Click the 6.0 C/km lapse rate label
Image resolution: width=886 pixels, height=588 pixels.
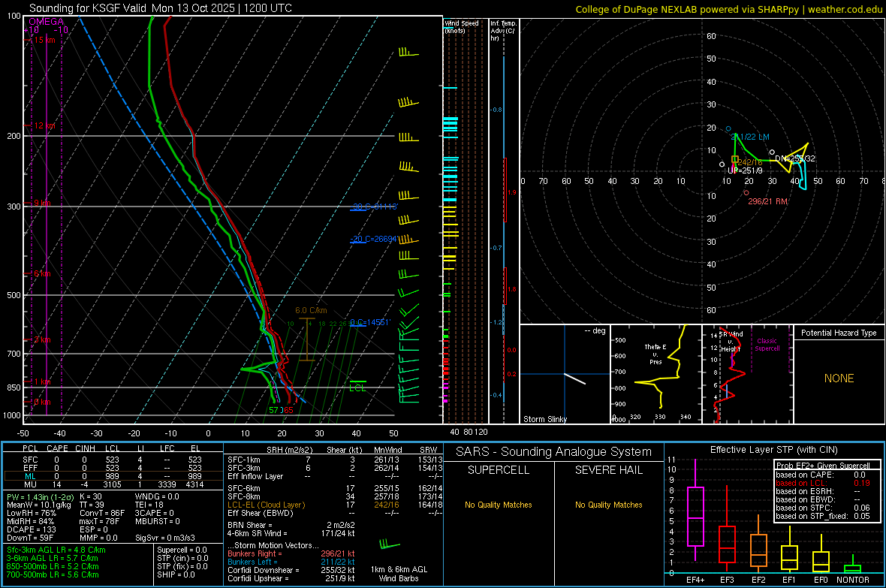pos(311,310)
